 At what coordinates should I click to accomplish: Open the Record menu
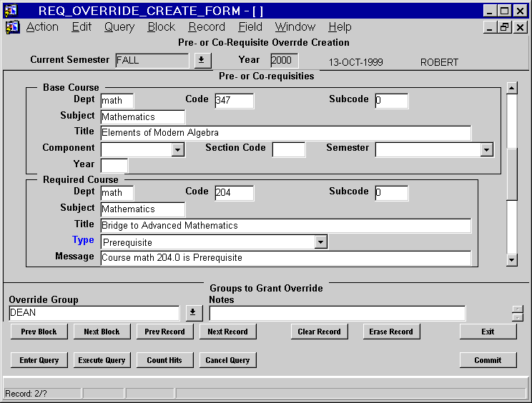pos(207,26)
